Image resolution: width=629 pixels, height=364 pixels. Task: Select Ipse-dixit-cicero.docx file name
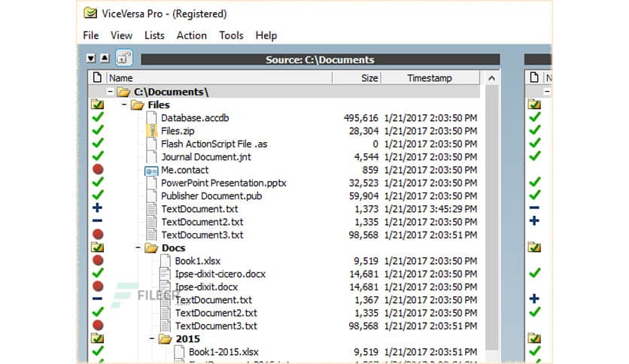pos(220,275)
